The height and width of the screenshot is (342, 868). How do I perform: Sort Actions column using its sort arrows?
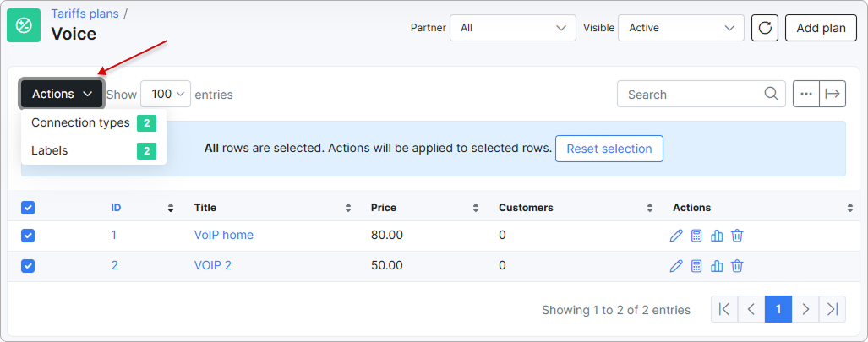click(x=850, y=208)
